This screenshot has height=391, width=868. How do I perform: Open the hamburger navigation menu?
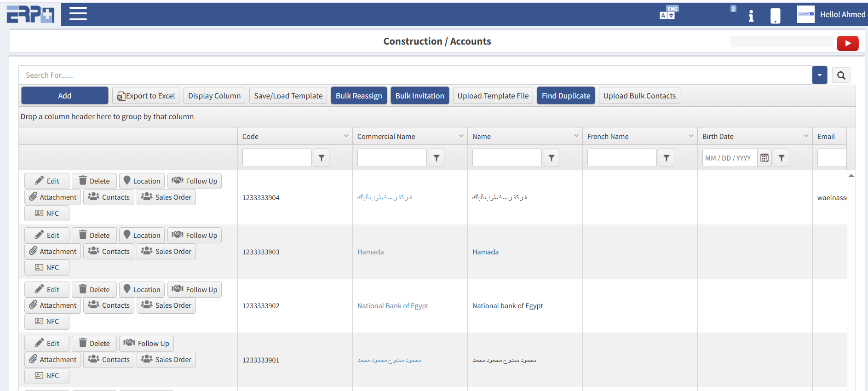78,14
